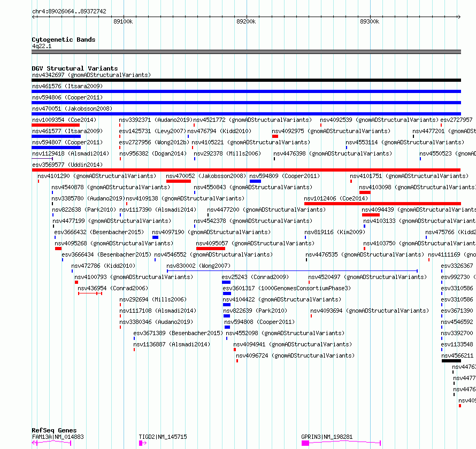Click the FAM13A|NM_014883 gene label

tap(58, 437)
